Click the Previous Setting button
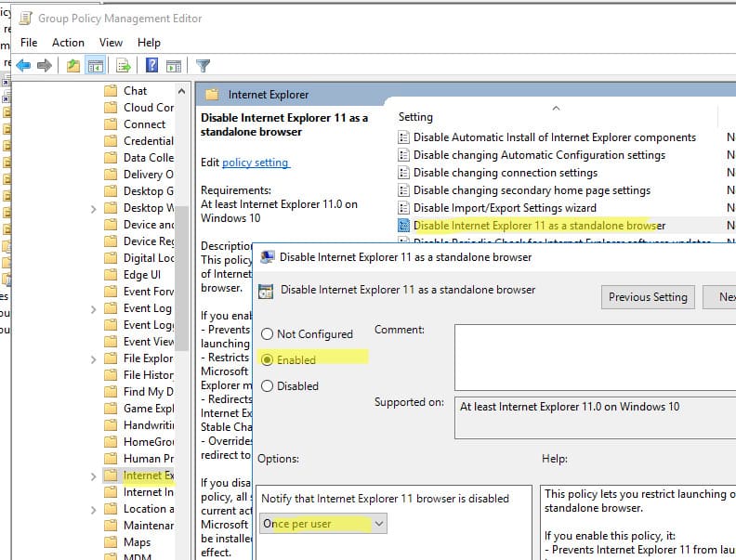The height and width of the screenshot is (560, 736). click(x=648, y=297)
